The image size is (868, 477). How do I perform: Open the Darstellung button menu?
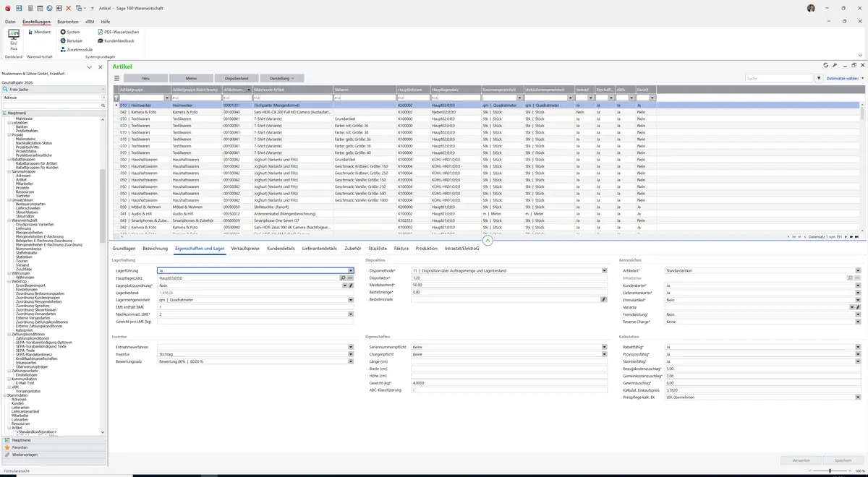pos(282,78)
